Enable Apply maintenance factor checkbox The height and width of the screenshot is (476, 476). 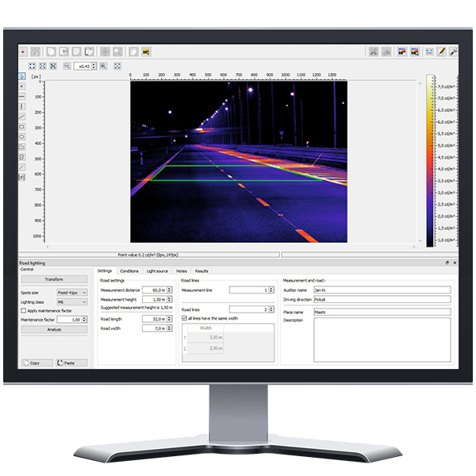click(24, 310)
